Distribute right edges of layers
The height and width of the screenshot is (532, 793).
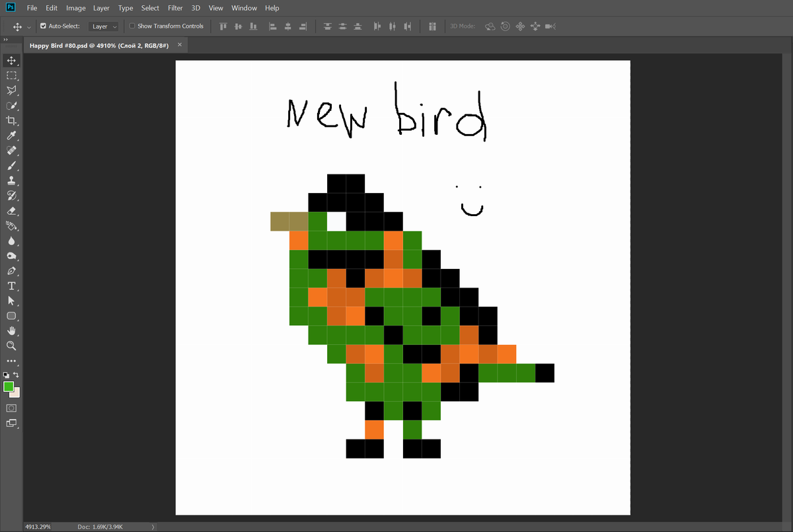408,26
